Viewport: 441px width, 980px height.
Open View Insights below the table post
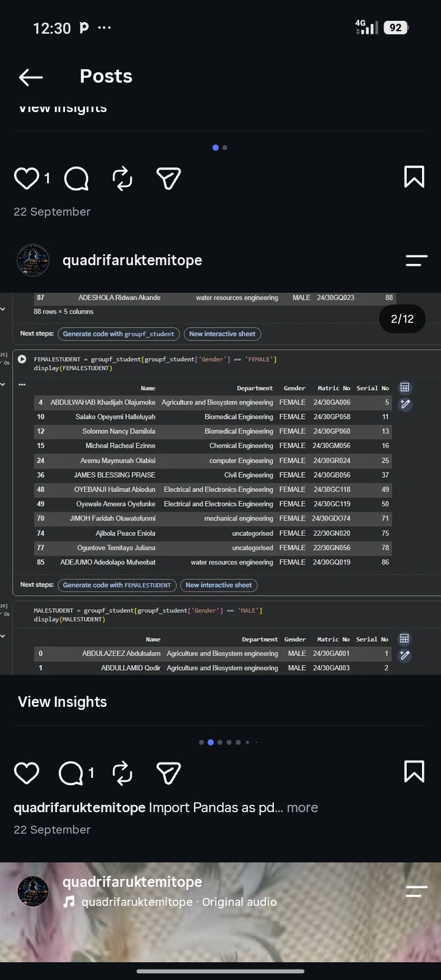[x=62, y=702]
